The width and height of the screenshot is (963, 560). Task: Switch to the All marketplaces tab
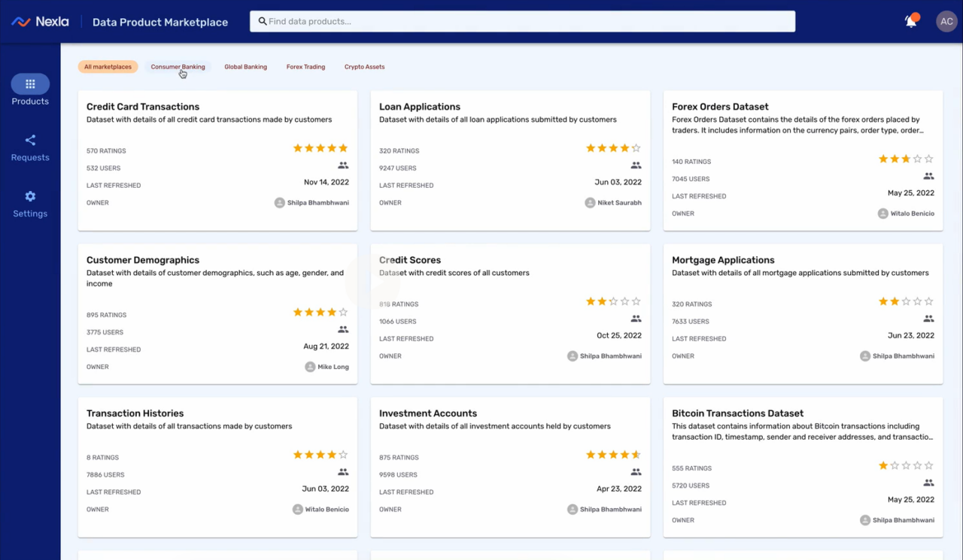click(108, 66)
